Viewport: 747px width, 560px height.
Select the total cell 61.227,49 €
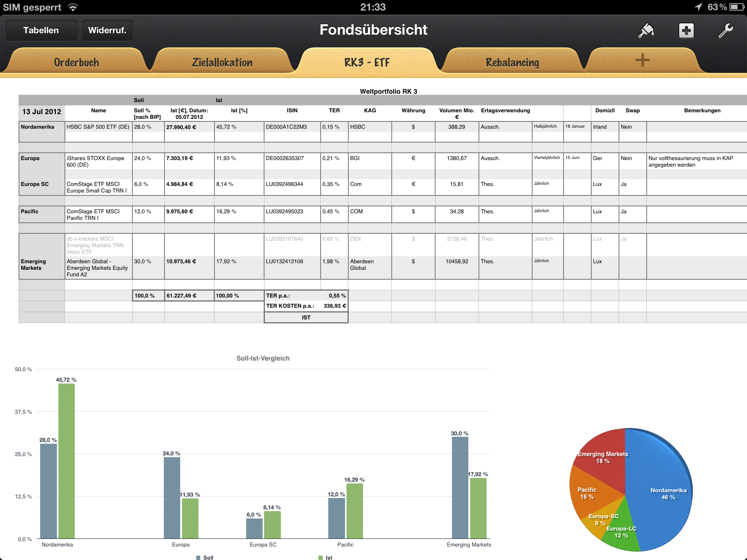pyautogui.click(x=189, y=296)
